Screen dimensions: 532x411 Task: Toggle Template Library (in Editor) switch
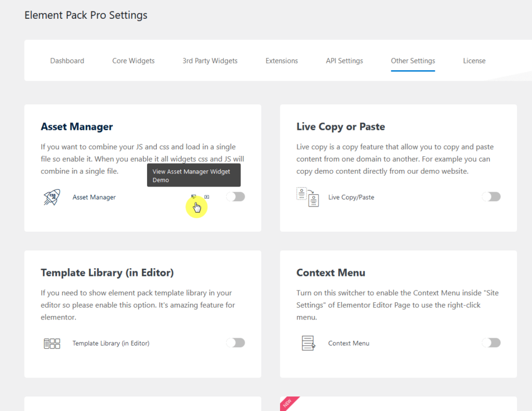(235, 343)
